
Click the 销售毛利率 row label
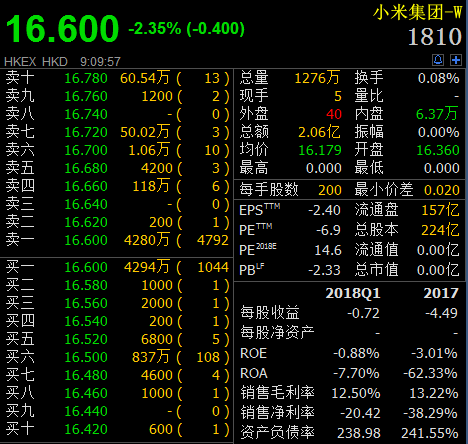coord(277,393)
